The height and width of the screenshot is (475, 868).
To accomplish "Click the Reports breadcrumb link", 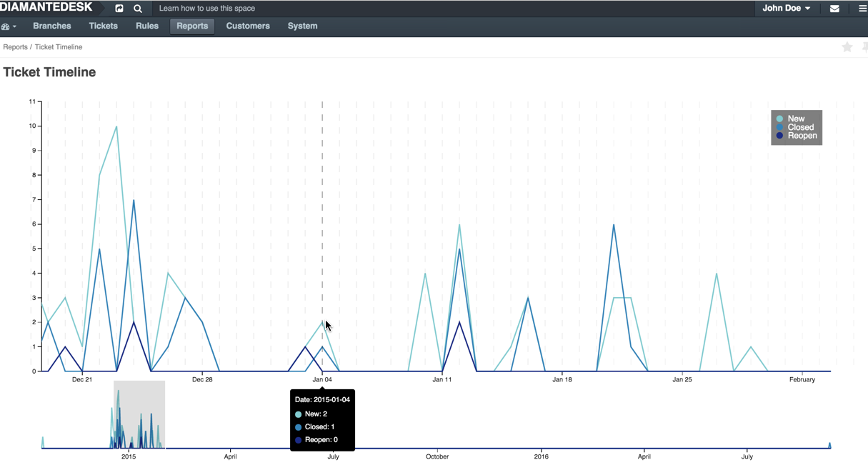I will (x=15, y=47).
